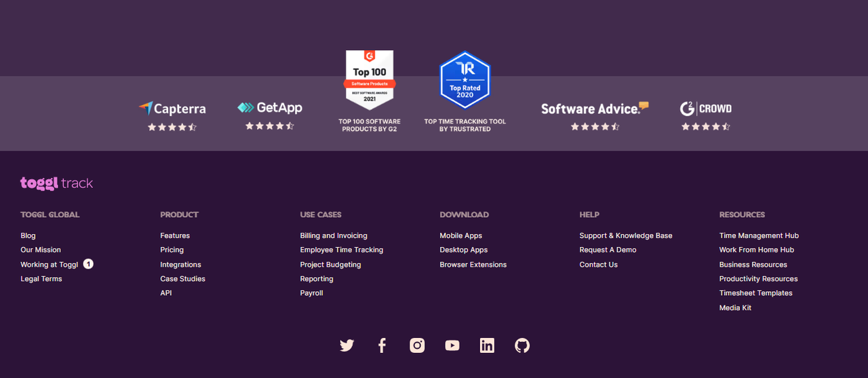Click the PRODUCT footer heading
Screen dimensions: 868x378
click(x=180, y=214)
